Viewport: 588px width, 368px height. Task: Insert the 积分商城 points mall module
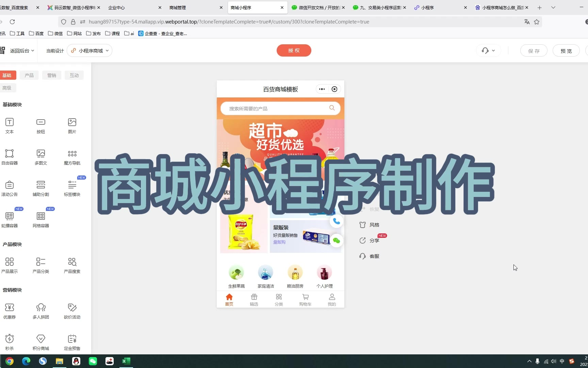41,342
